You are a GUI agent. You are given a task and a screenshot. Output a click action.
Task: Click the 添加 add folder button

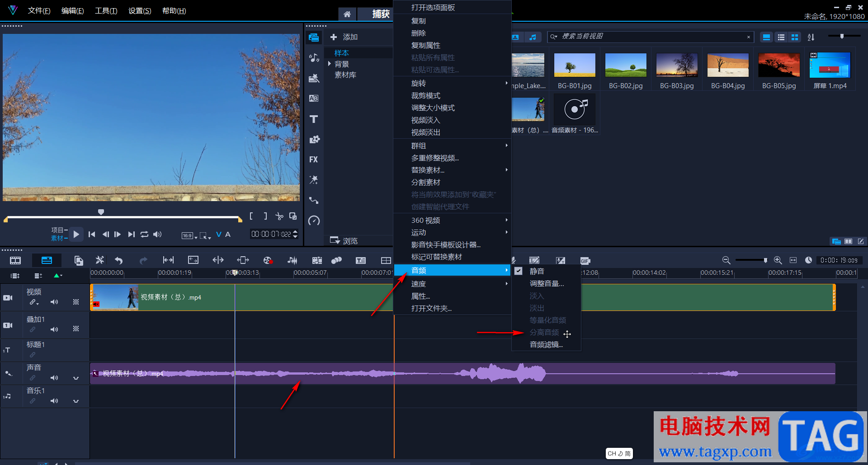pos(344,37)
